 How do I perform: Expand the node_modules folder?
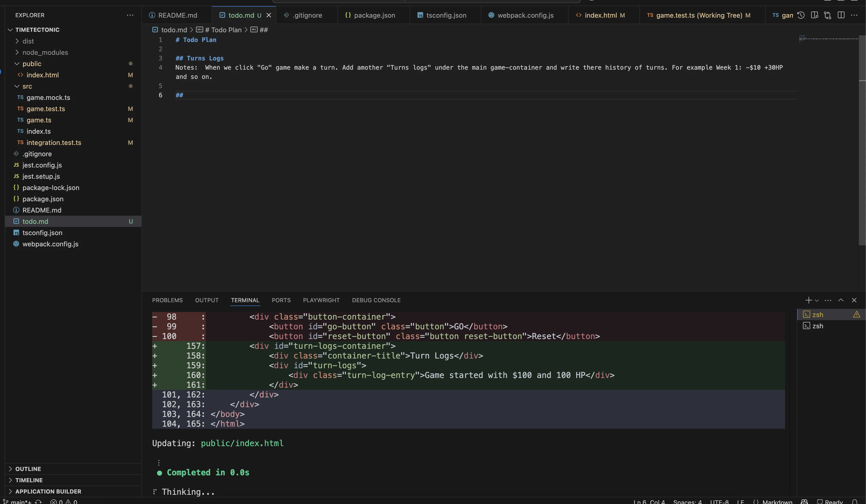(45, 52)
